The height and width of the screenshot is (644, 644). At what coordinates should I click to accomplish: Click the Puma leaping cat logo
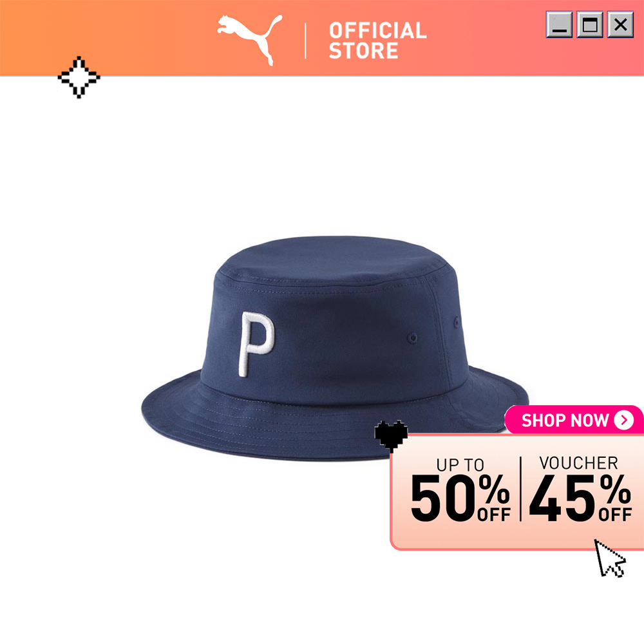tap(250, 40)
